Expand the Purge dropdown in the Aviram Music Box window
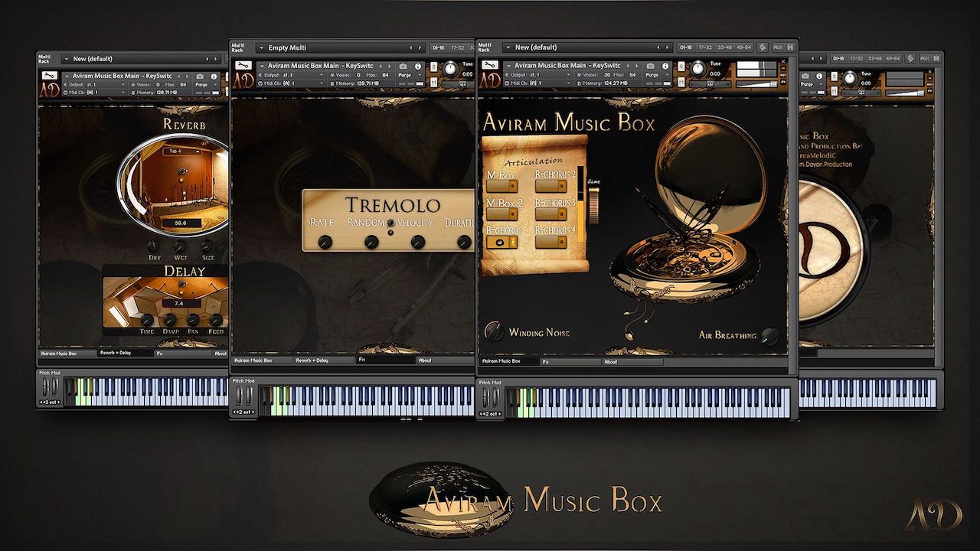Image resolution: width=980 pixels, height=551 pixels. tap(652, 75)
